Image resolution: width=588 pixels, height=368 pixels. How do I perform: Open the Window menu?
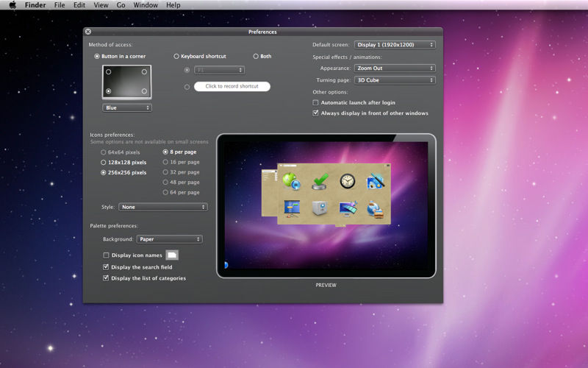pos(146,5)
